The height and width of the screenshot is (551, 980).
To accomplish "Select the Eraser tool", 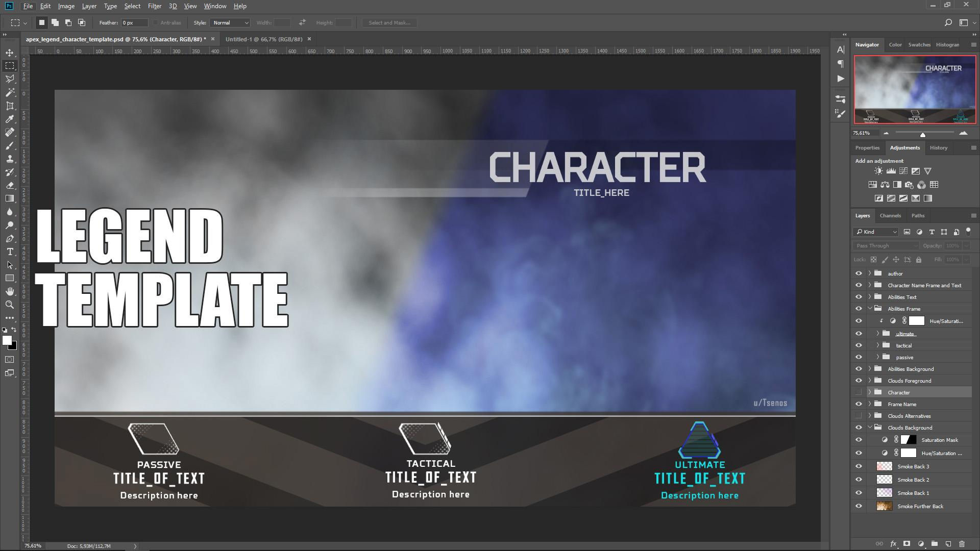I will coord(10,185).
